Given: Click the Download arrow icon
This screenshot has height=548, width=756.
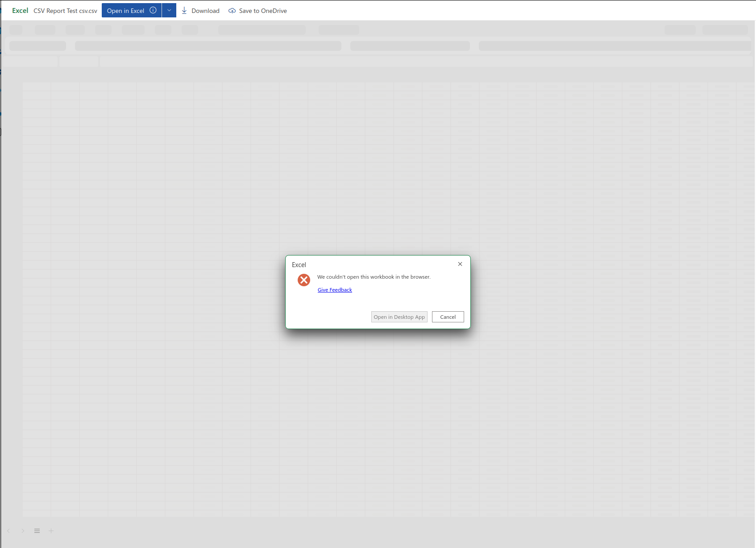Looking at the screenshot, I should pos(184,10).
